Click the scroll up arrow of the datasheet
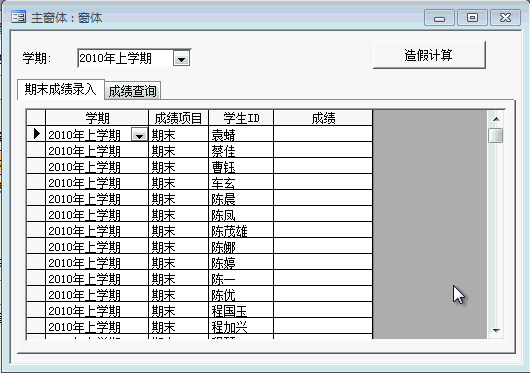Image resolution: width=530 pixels, height=373 pixels. [x=496, y=119]
